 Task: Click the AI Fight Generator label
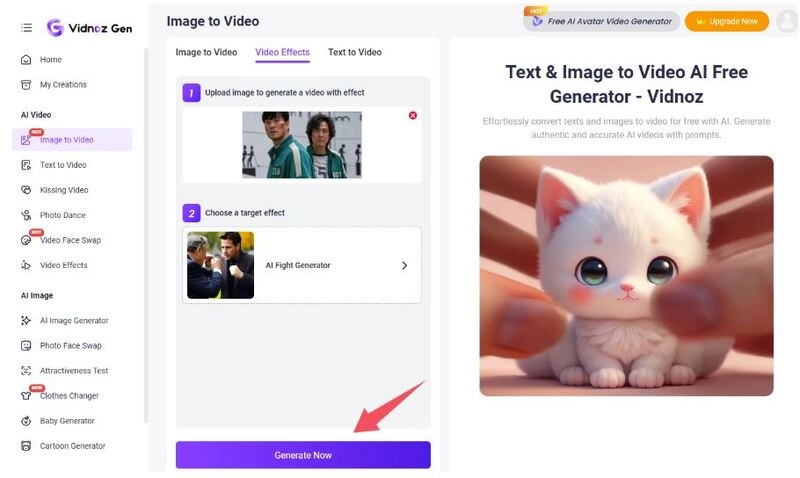pyautogui.click(x=298, y=265)
